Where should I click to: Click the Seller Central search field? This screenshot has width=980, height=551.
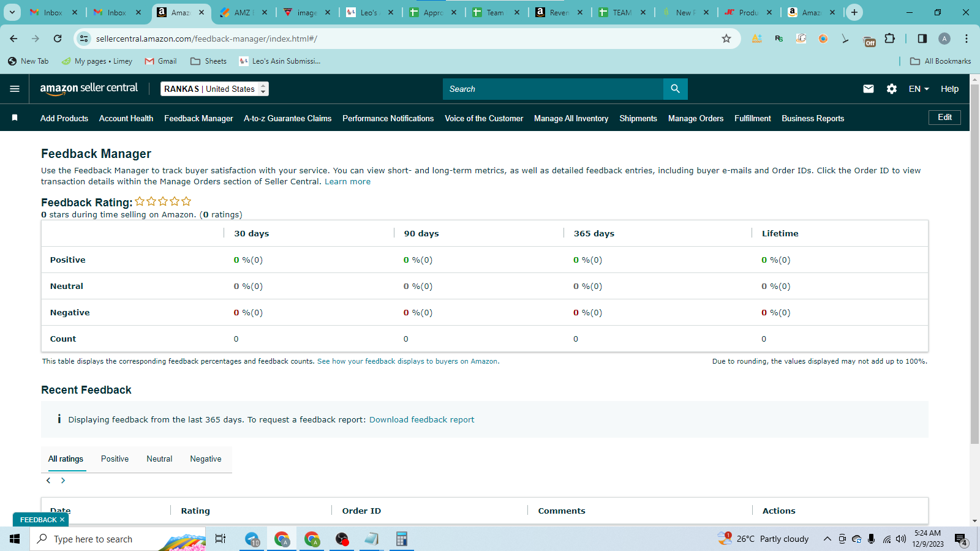tap(553, 89)
